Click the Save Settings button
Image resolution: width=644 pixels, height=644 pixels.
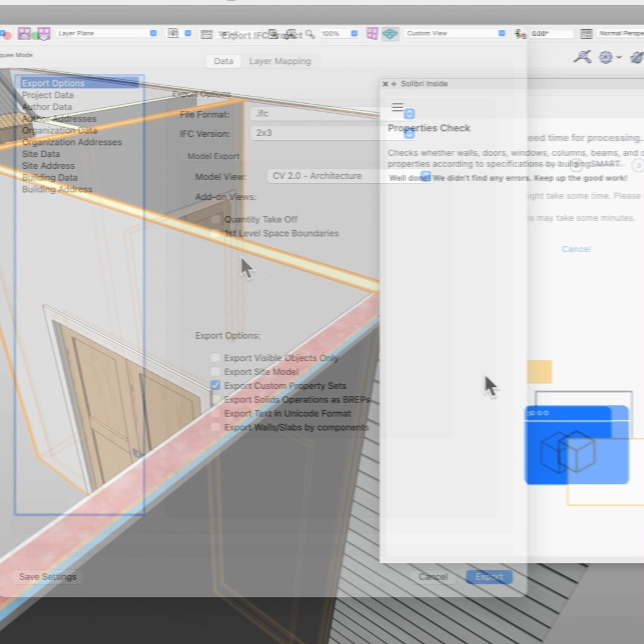pos(48,577)
